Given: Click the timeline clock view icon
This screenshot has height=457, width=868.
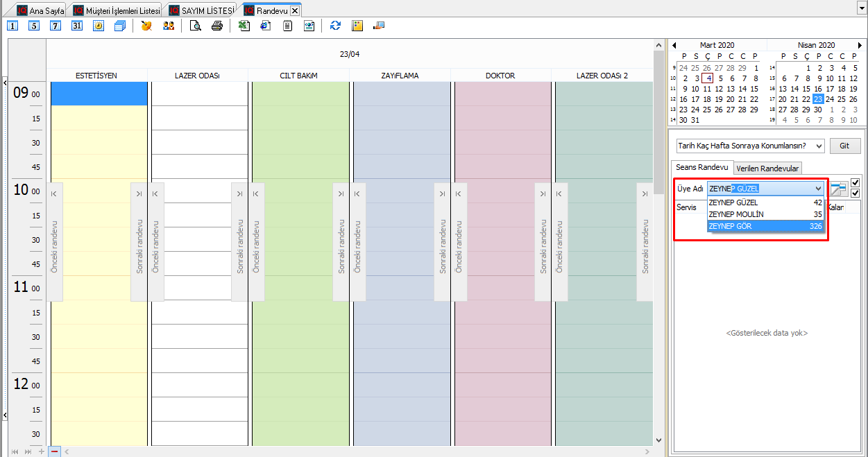Looking at the screenshot, I should coord(99,26).
